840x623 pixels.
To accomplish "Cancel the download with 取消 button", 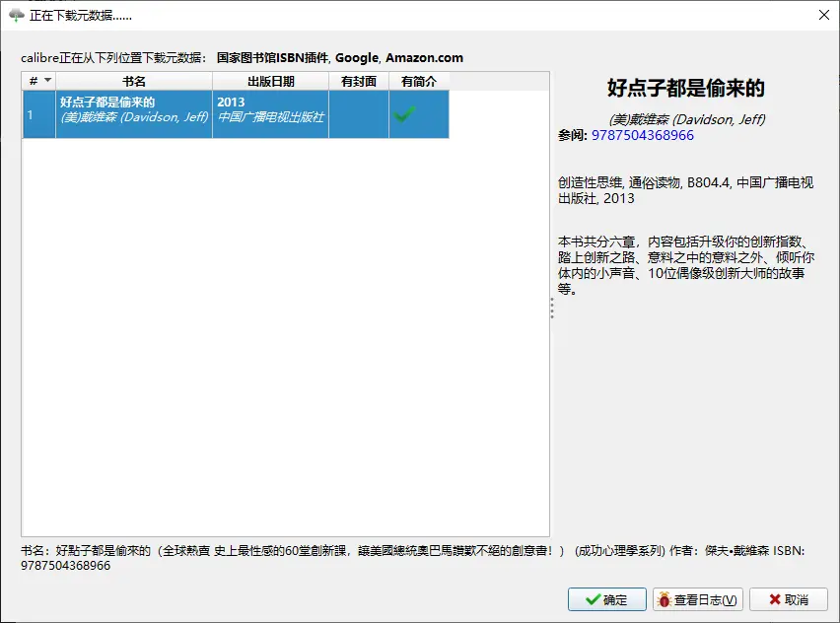I will [788, 599].
